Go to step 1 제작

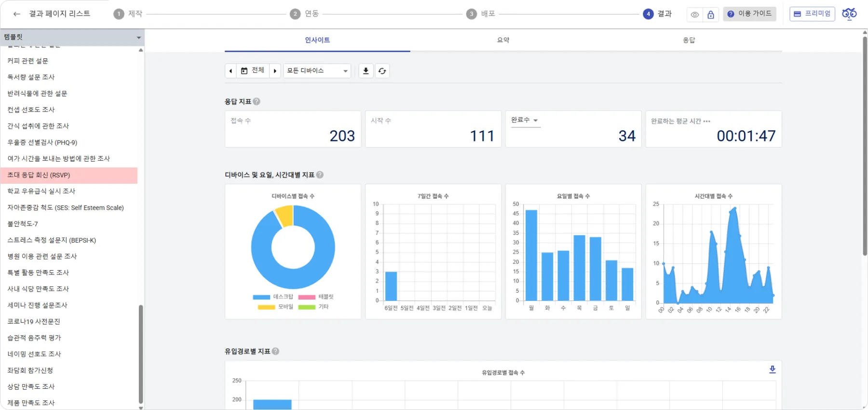pos(128,14)
